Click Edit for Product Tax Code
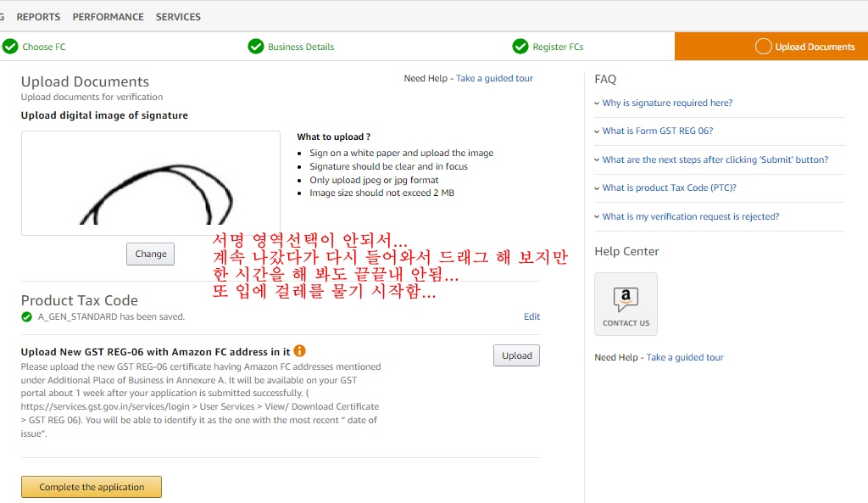 (532, 316)
